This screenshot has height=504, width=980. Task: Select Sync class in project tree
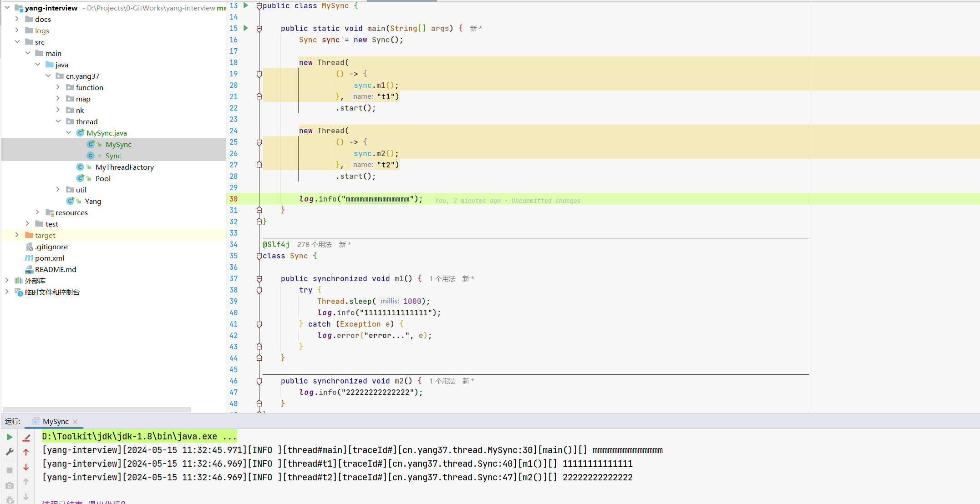click(x=113, y=156)
